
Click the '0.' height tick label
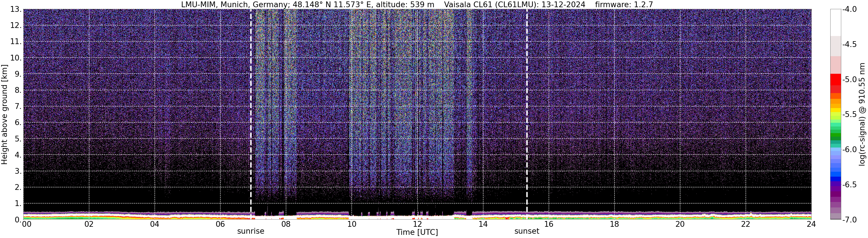tap(18, 220)
